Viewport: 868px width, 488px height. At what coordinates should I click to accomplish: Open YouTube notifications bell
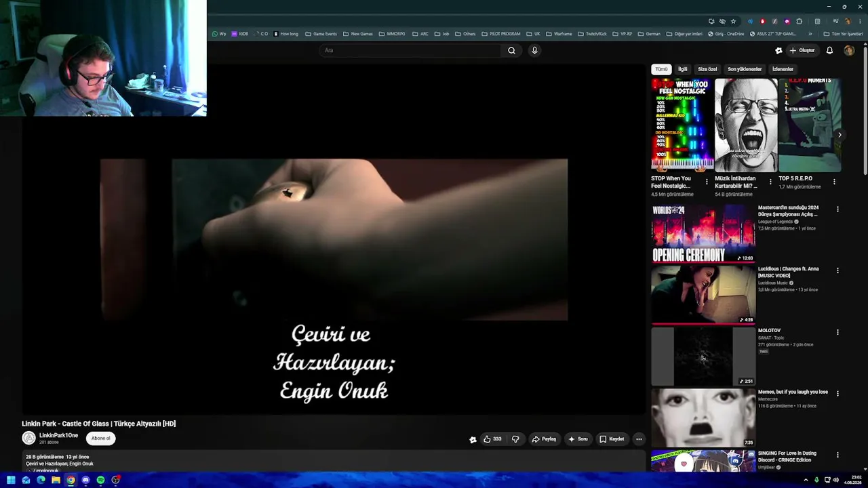829,50
